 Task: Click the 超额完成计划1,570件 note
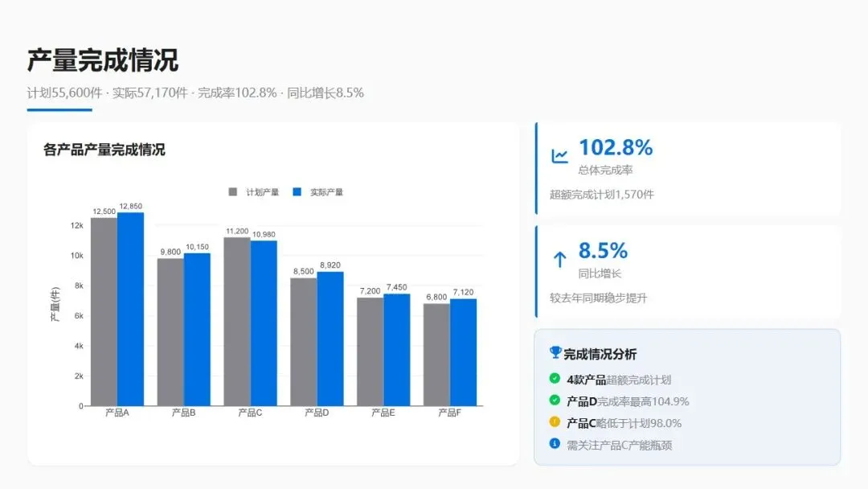pyautogui.click(x=602, y=195)
